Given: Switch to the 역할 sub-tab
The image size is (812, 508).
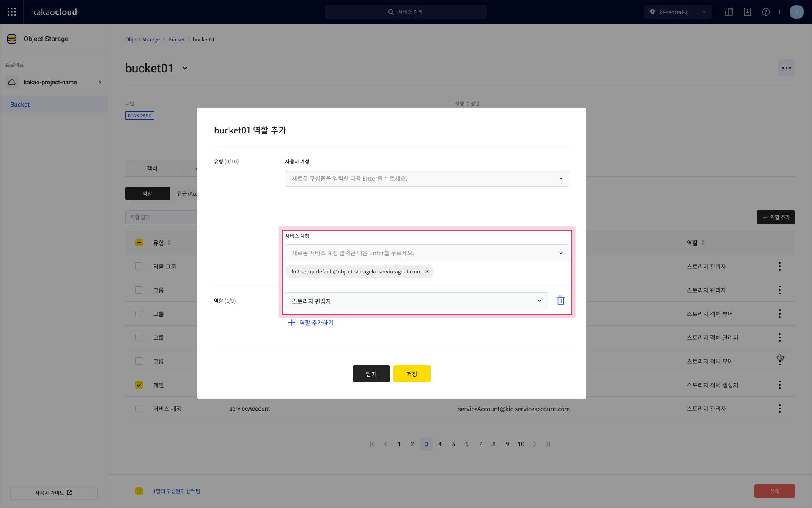Looking at the screenshot, I should pyautogui.click(x=147, y=193).
